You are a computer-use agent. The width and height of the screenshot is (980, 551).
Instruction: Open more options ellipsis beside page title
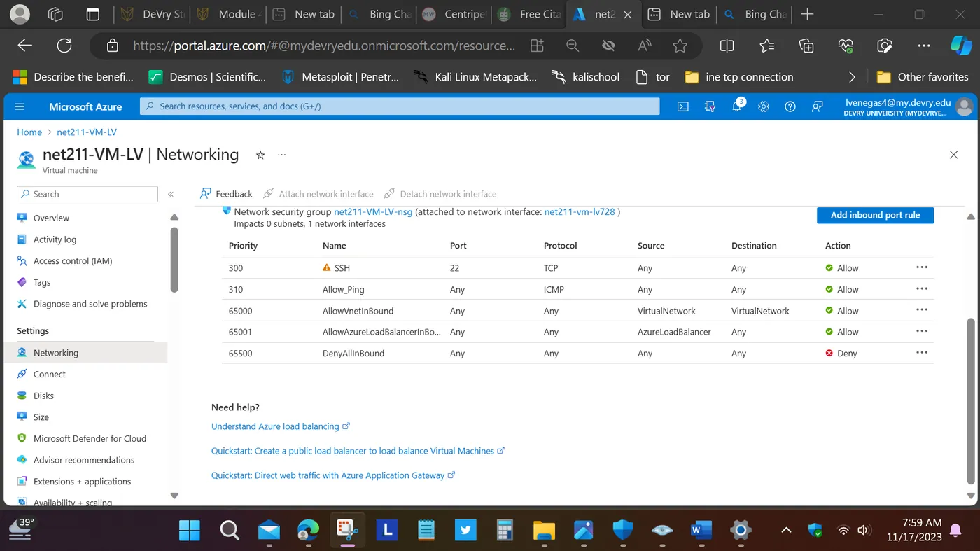click(282, 155)
